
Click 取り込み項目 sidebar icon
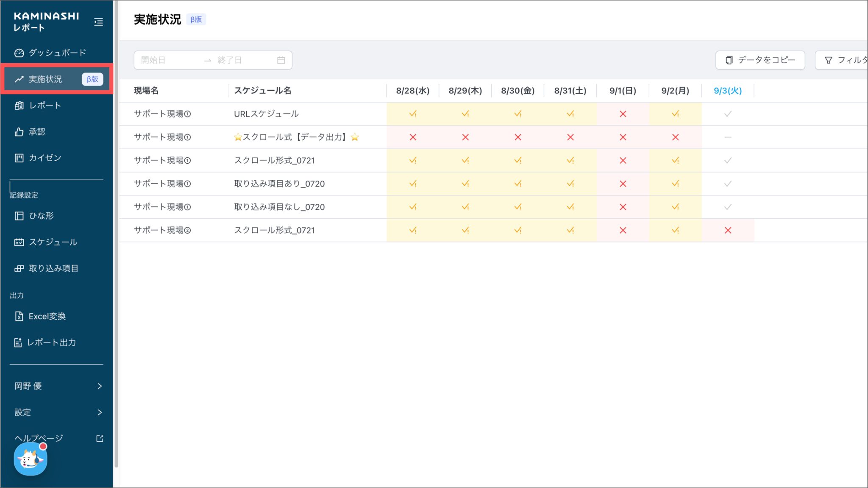[x=19, y=268]
